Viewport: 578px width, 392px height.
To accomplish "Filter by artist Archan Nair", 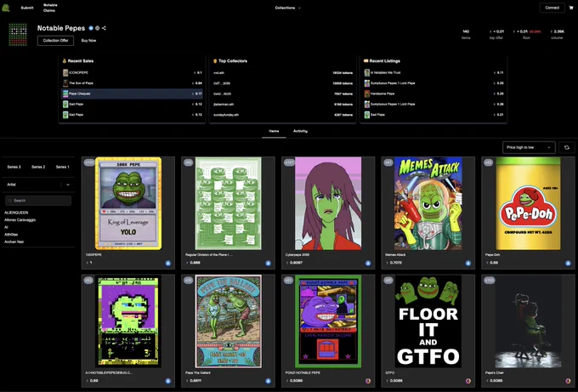I will pyautogui.click(x=14, y=241).
